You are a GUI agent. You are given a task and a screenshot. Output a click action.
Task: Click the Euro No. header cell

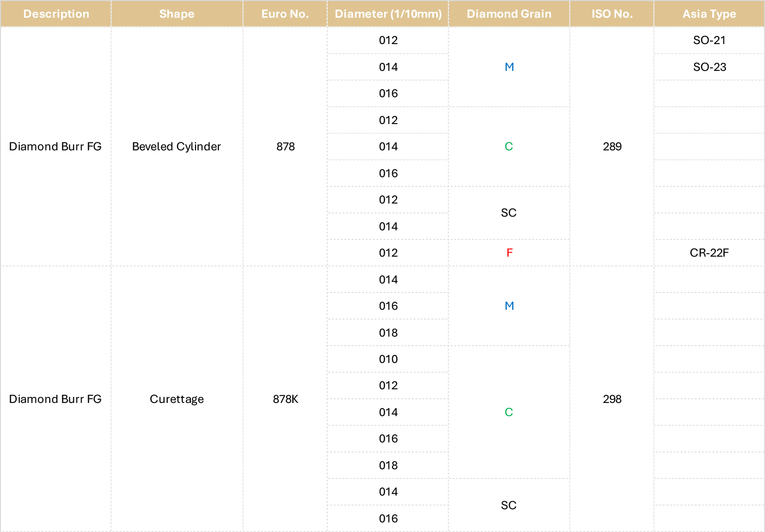[x=285, y=14]
